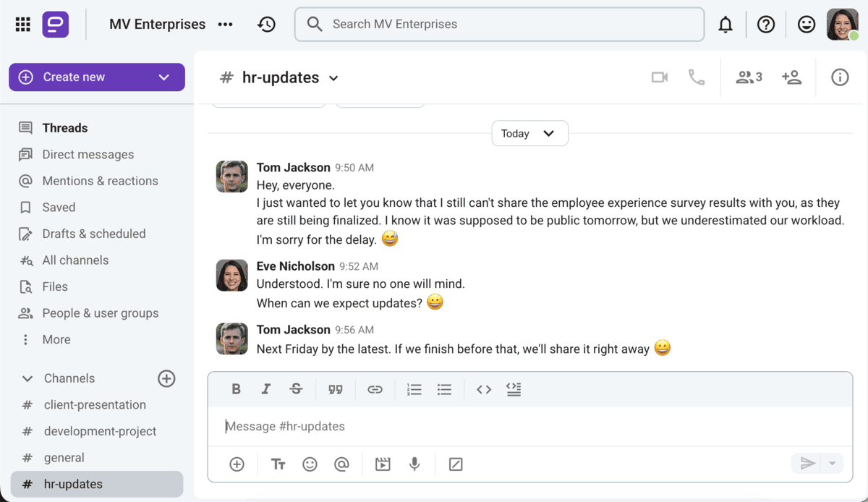Expand the Create new dropdown arrow
This screenshot has width=868, height=502.
pos(163,77)
